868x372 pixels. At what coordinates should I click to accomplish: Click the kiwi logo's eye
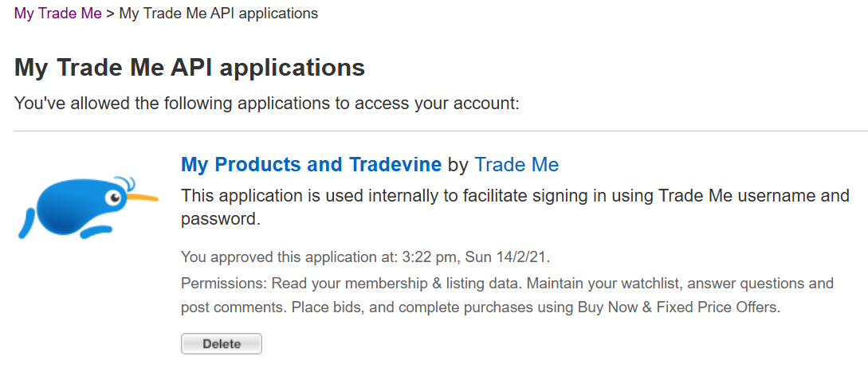[114, 195]
